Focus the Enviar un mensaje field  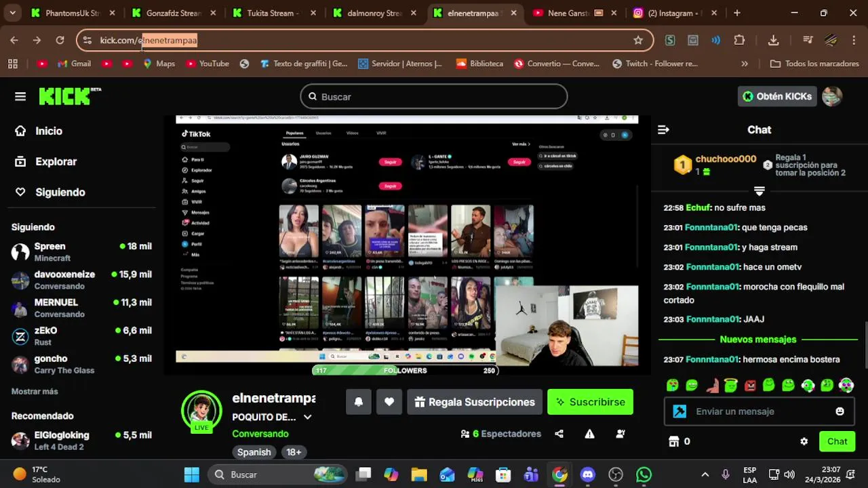tap(759, 411)
